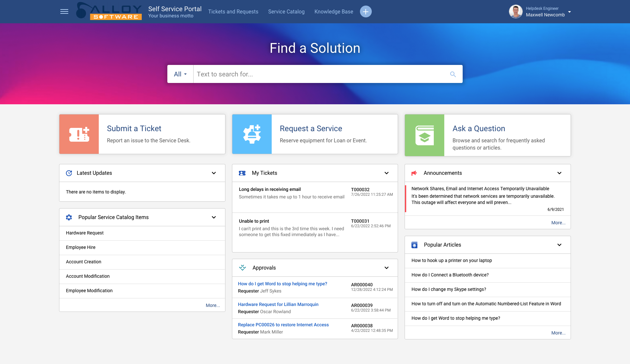630x364 pixels.
Task: Open Hardware Request for Lillian Marroquin link
Action: (x=278, y=304)
